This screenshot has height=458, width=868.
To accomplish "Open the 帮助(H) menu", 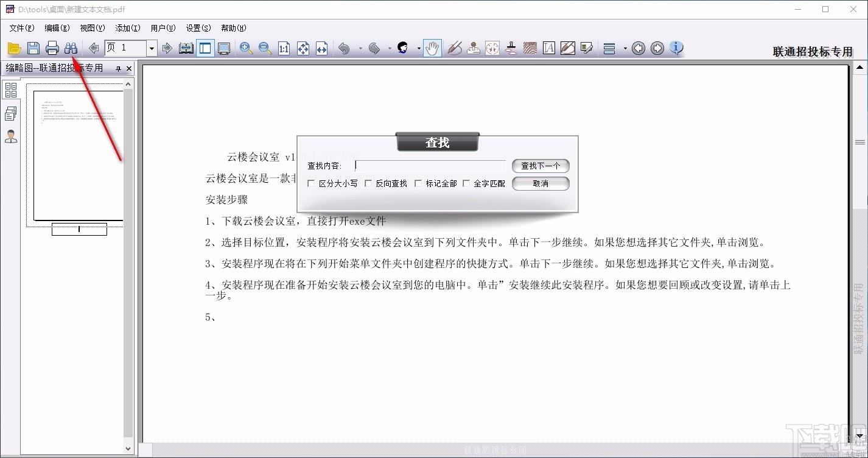I will pyautogui.click(x=233, y=28).
